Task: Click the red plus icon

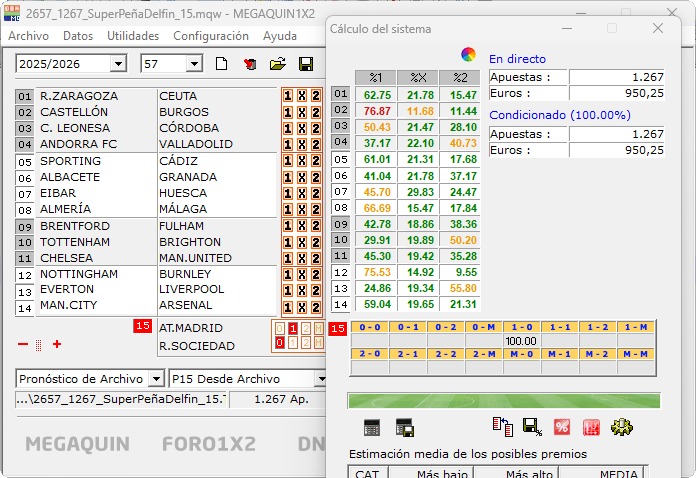Action: pyautogui.click(x=57, y=345)
